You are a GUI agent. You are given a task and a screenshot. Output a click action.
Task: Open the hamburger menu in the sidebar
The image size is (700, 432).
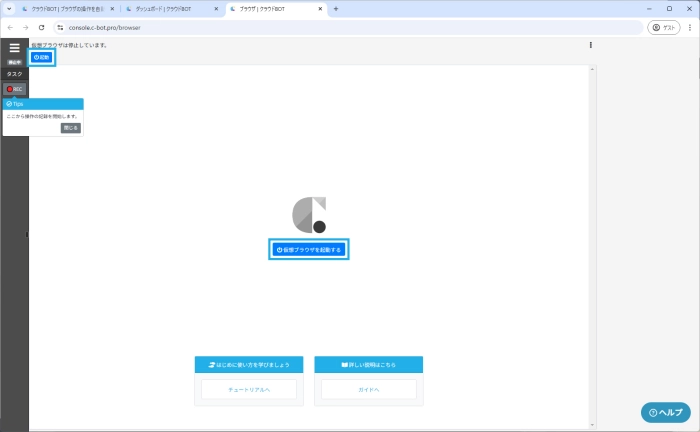click(14, 47)
